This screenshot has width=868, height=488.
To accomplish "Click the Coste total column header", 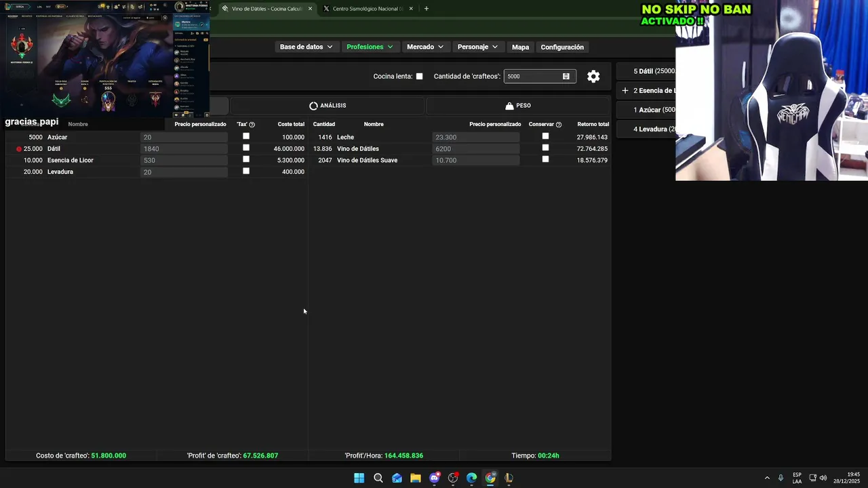I will tap(291, 125).
